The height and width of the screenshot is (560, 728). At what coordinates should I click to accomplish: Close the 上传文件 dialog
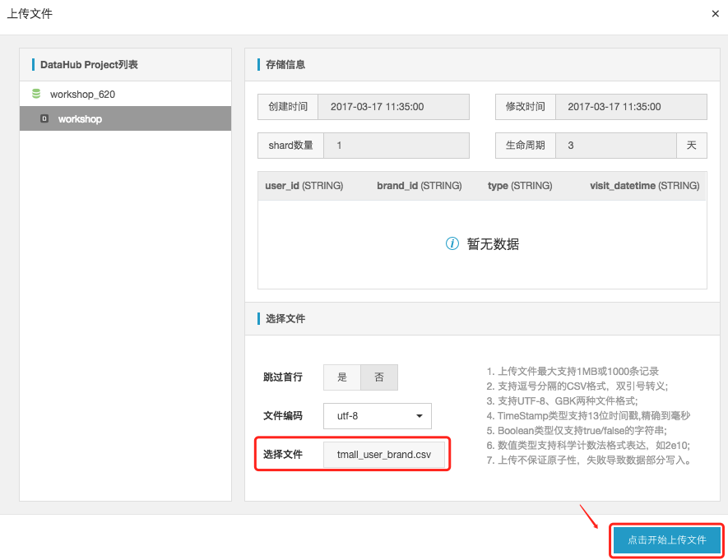coord(714,13)
